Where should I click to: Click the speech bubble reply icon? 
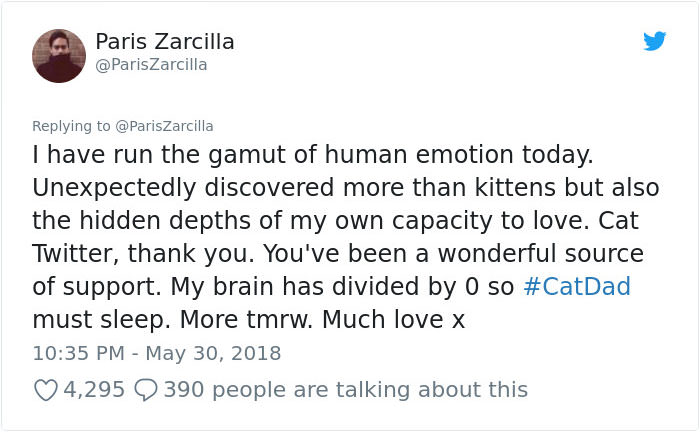click(146, 389)
